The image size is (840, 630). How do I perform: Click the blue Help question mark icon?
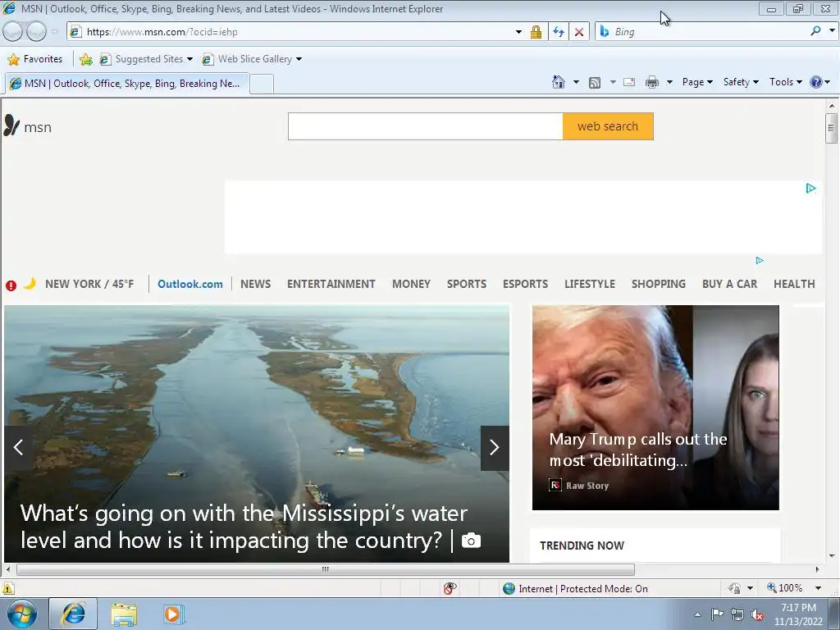click(816, 82)
